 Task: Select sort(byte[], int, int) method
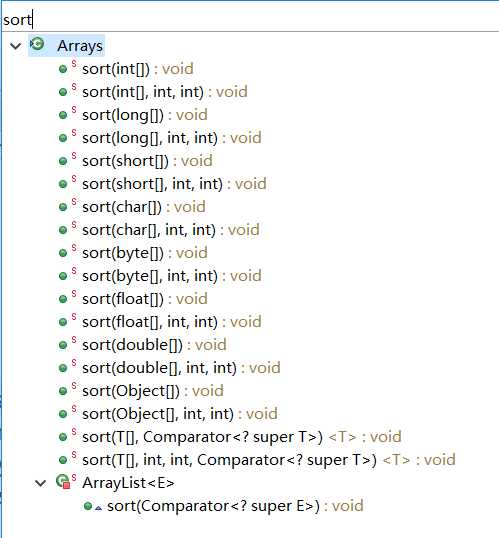[x=172, y=276]
